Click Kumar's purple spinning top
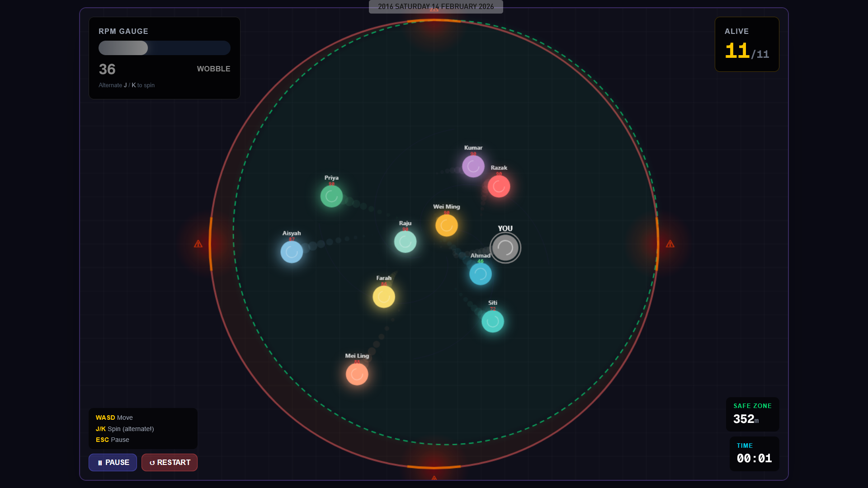The width and height of the screenshot is (868, 488). (x=473, y=166)
